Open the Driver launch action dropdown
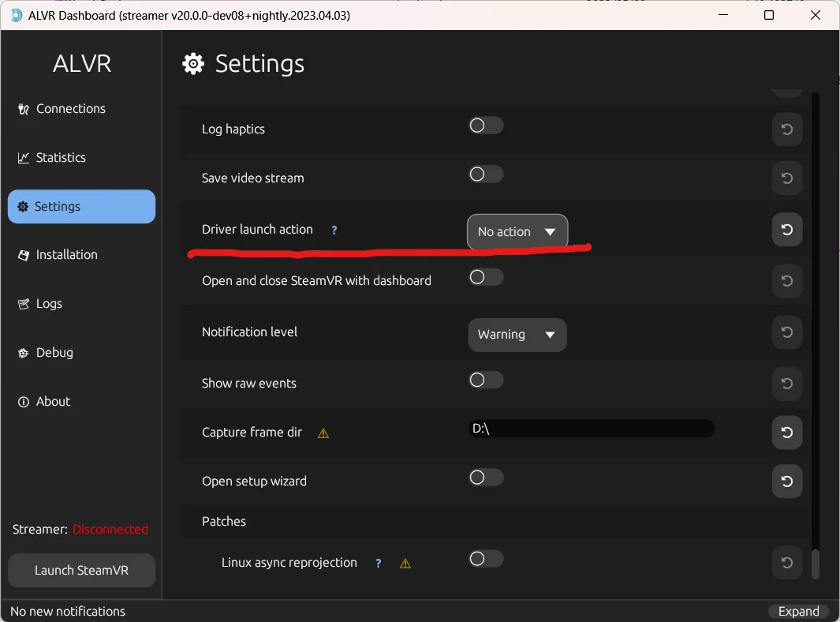Screen dimensions: 840x622 coord(517,231)
